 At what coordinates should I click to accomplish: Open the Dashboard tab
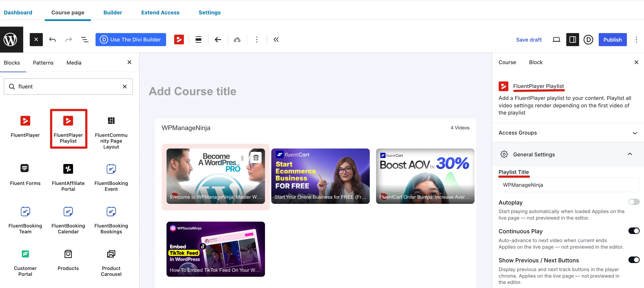point(18,12)
